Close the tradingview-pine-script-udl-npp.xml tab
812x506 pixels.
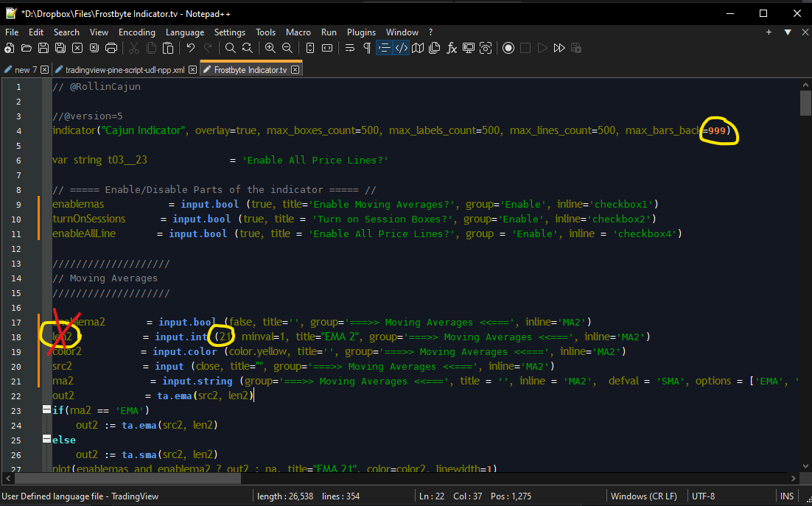point(192,69)
